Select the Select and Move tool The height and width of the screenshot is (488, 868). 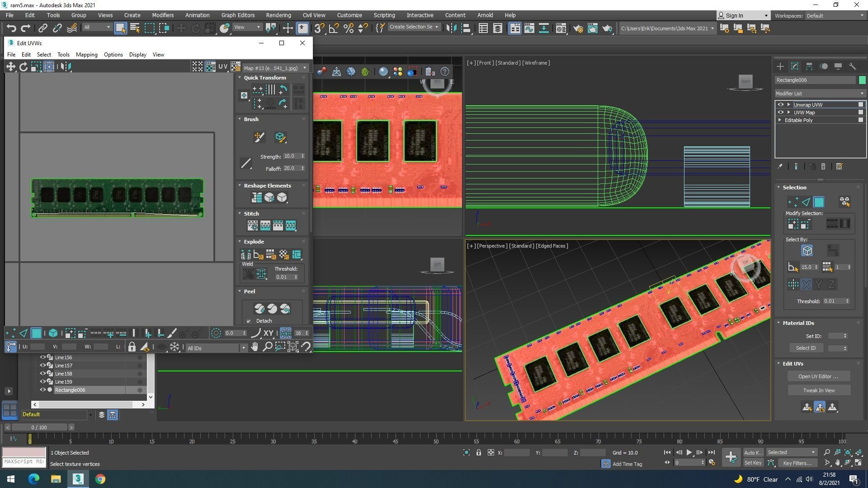[181, 28]
